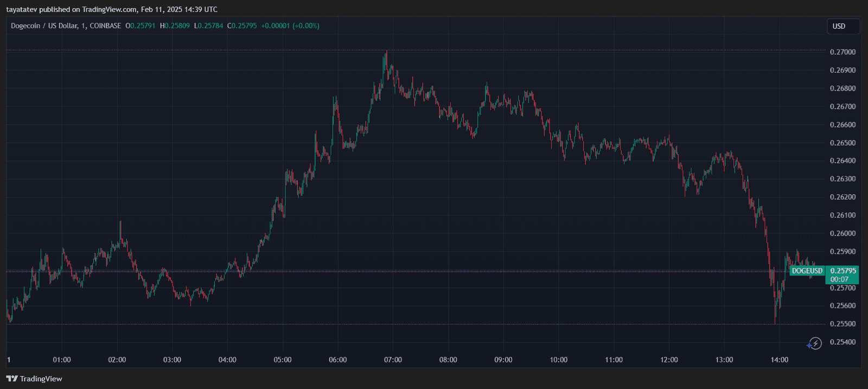This screenshot has width=868, height=389.
Task: Click the 03:00 time axis label
Action: pyautogui.click(x=172, y=360)
